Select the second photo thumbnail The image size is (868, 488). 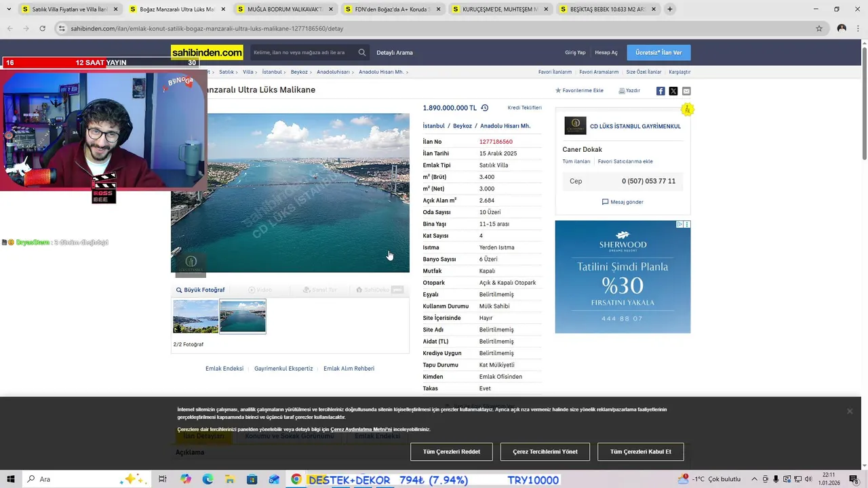[x=243, y=317]
